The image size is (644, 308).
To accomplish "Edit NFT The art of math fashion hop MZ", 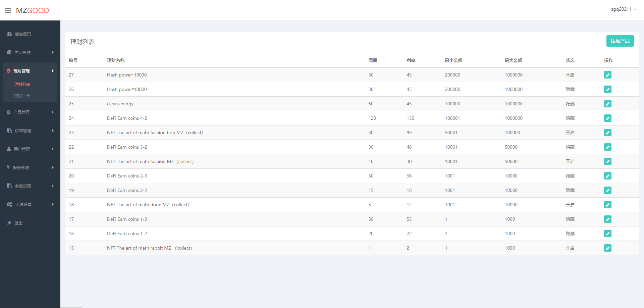I will (607, 133).
